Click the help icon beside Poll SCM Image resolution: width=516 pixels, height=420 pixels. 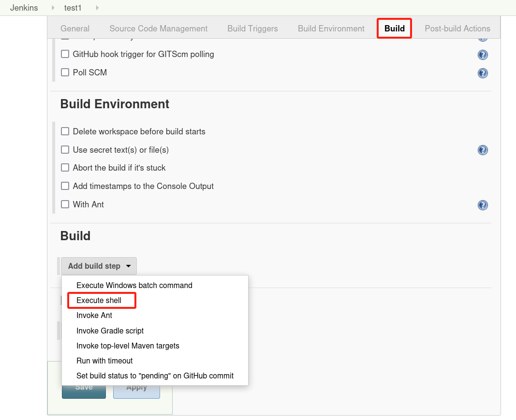click(482, 73)
